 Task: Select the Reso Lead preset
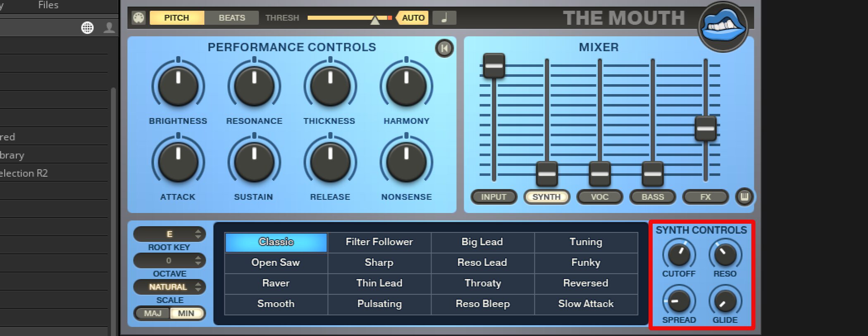[483, 263]
